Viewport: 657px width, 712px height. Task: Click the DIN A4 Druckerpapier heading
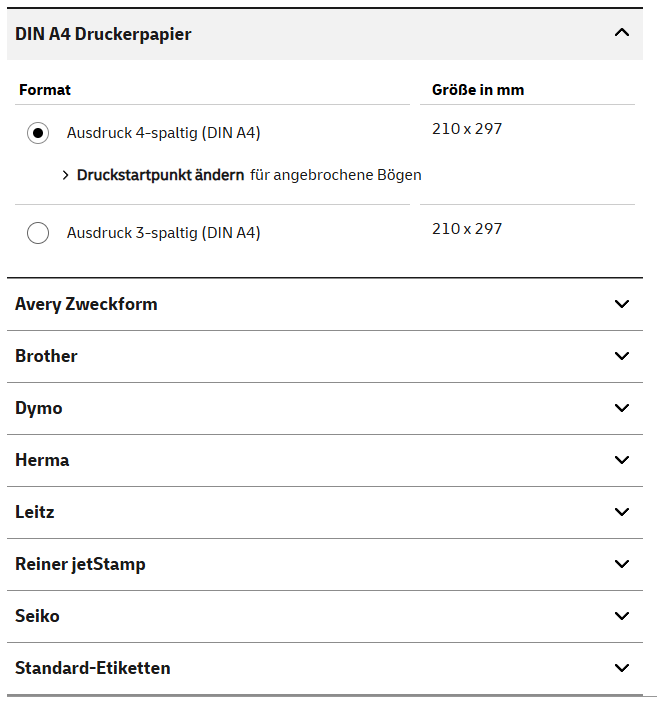click(x=103, y=34)
